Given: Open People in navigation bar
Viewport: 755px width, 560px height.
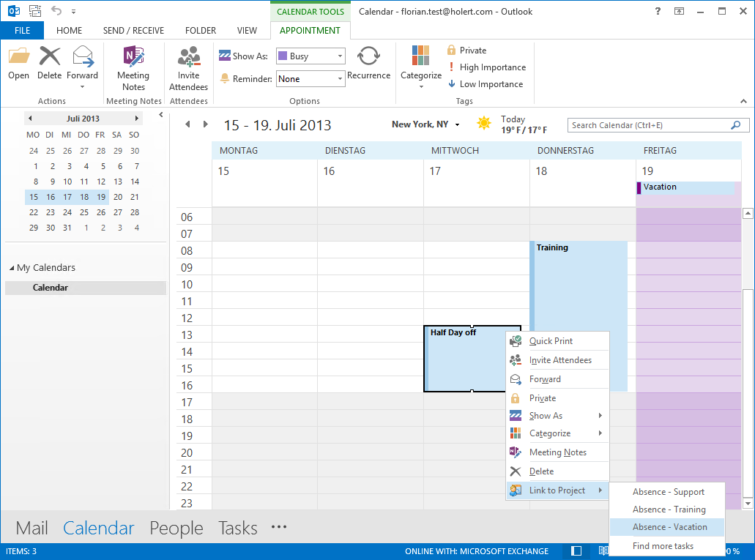Looking at the screenshot, I should (176, 529).
